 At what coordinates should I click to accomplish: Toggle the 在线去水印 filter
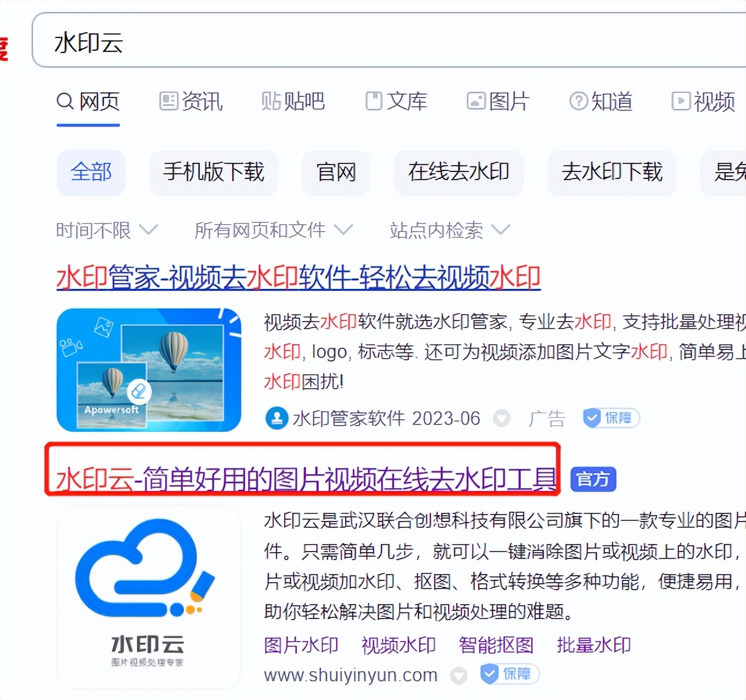(x=458, y=173)
